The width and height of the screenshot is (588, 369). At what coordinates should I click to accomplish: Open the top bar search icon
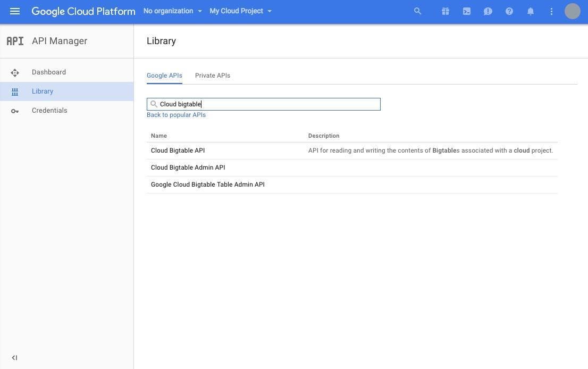tap(417, 11)
